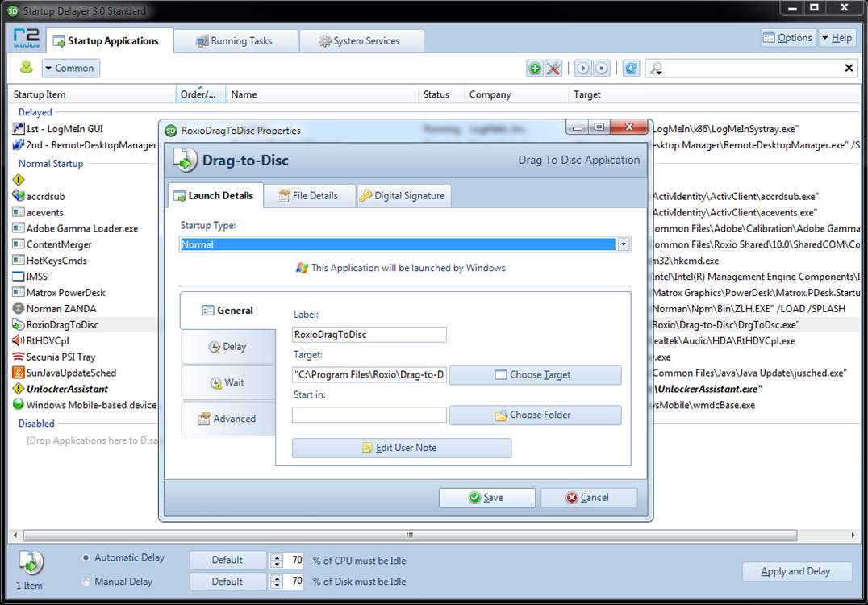This screenshot has height=605, width=868.
Task: Click the Save button
Action: click(x=487, y=498)
